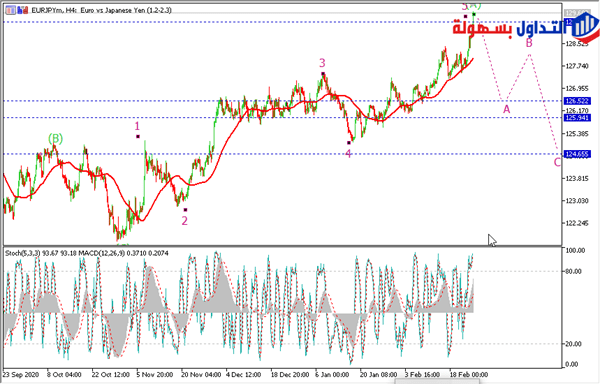Click the 100.00 oscillator scale value
The width and height of the screenshot is (600, 384).
click(x=576, y=251)
